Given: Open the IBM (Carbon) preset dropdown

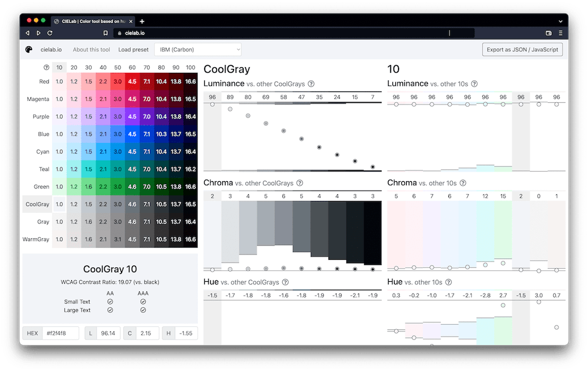Looking at the screenshot, I should [198, 50].
